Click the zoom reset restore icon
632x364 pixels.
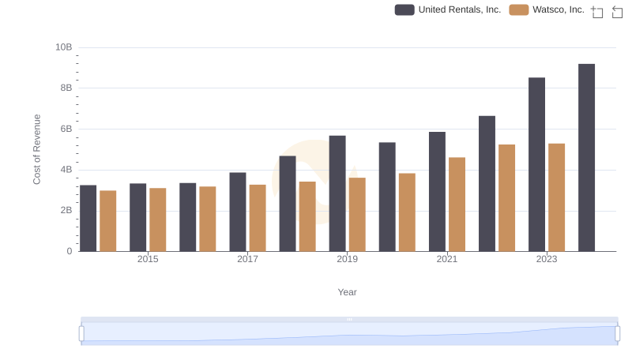click(x=617, y=12)
